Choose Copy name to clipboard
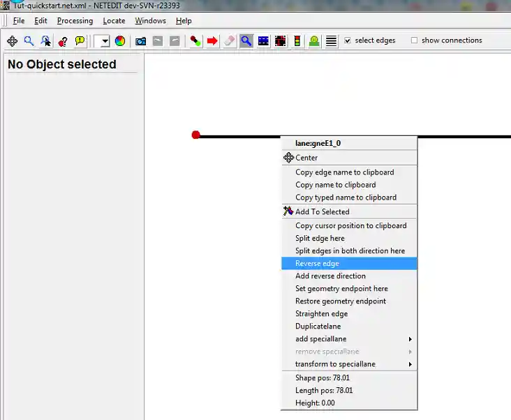This screenshot has height=420, width=511. point(349,185)
